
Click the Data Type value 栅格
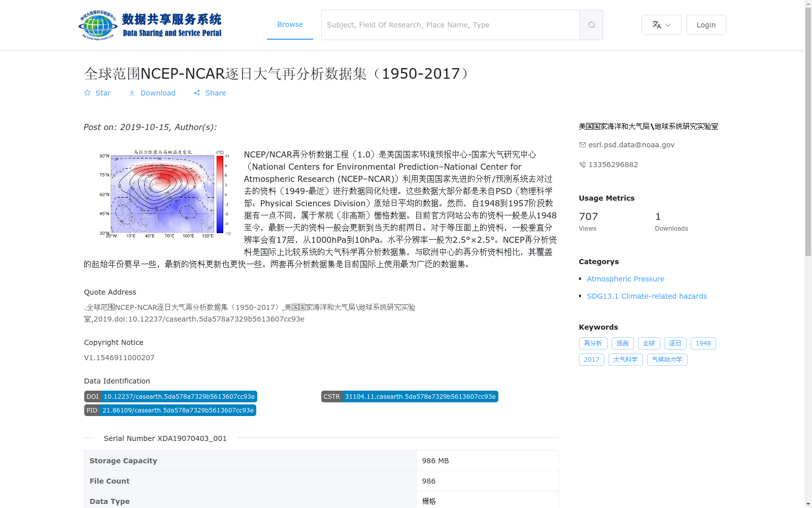(x=429, y=501)
